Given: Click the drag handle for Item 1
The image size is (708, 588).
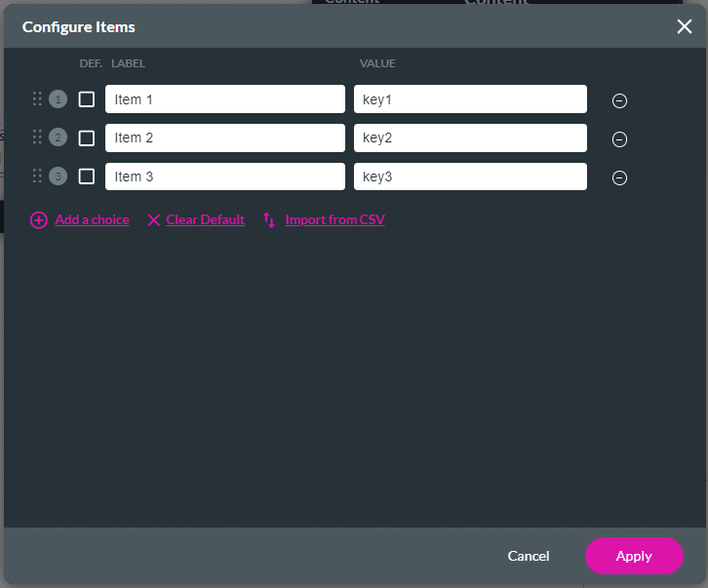Looking at the screenshot, I should click(37, 98).
